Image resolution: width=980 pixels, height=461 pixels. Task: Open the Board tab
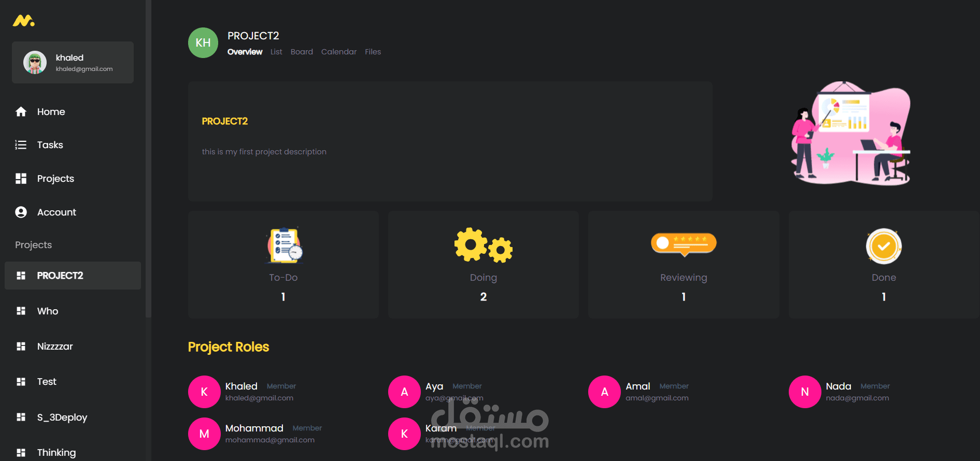(x=302, y=52)
